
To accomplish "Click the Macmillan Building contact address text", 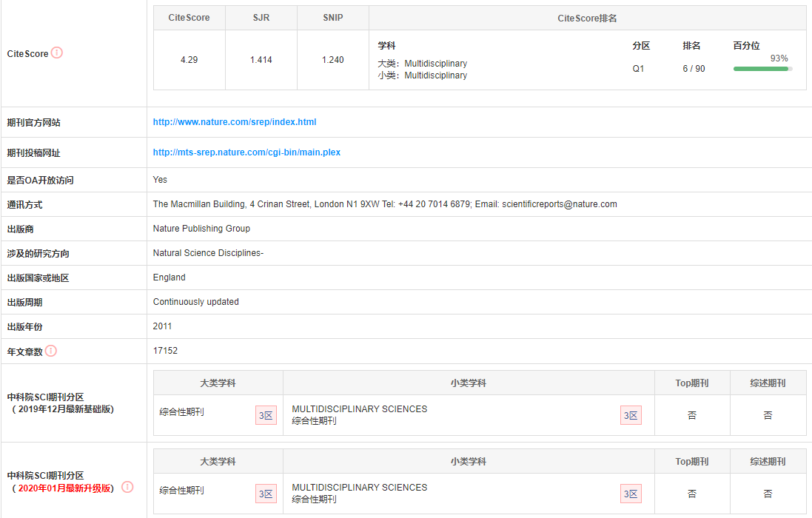I will pyautogui.click(x=385, y=204).
